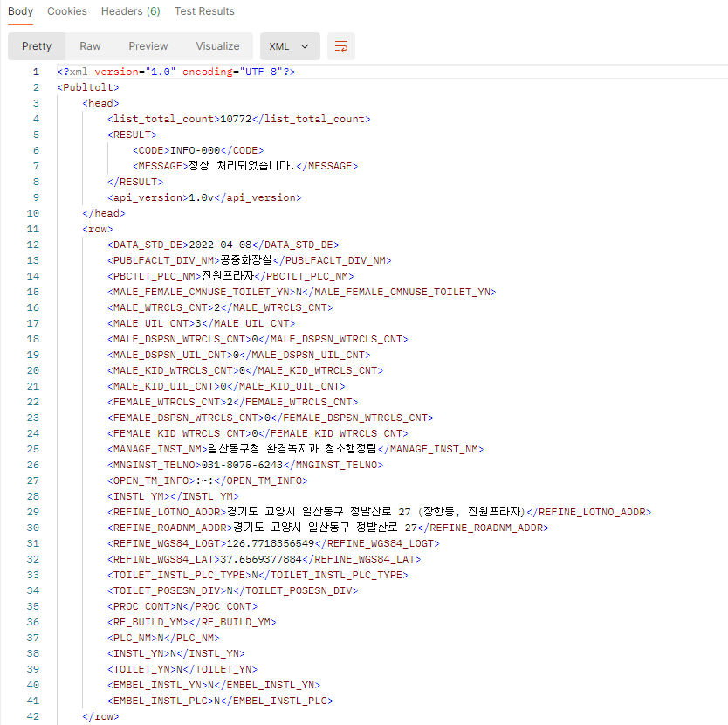The image size is (728, 725).
Task: Click the EMBEL_INSTL_PLC line 41
Action: [220, 701]
